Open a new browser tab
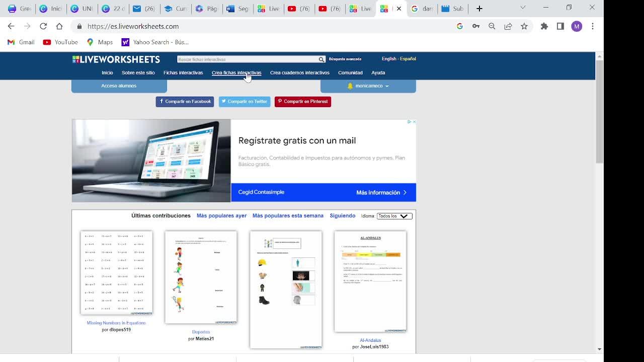 point(479,9)
